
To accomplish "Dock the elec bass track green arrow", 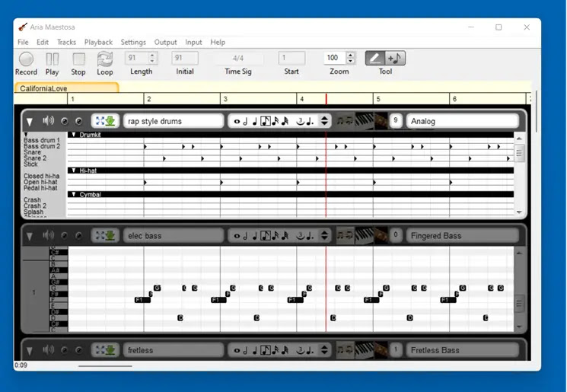I will (110, 235).
